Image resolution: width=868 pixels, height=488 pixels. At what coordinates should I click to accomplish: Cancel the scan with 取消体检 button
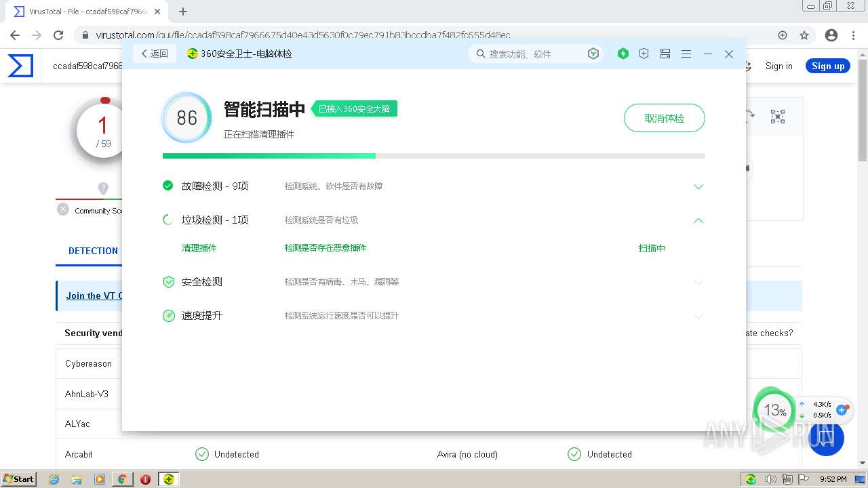(665, 118)
